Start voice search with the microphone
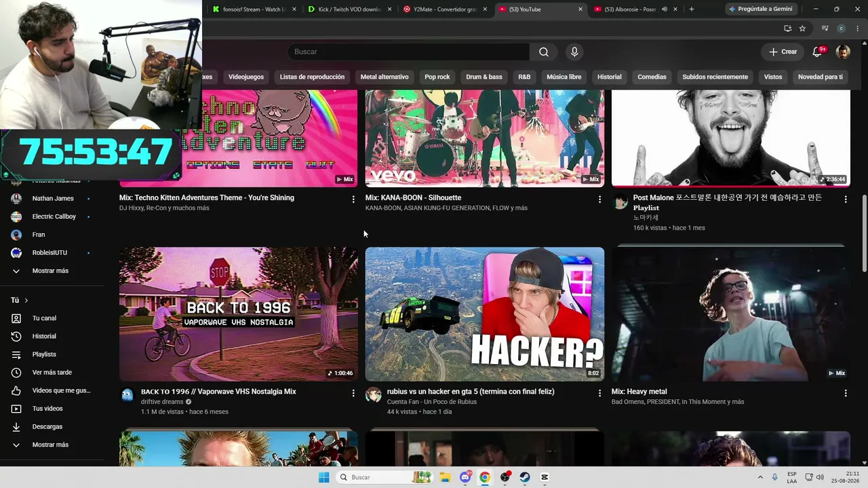Screen dimensions: 868x488 click(x=574, y=52)
